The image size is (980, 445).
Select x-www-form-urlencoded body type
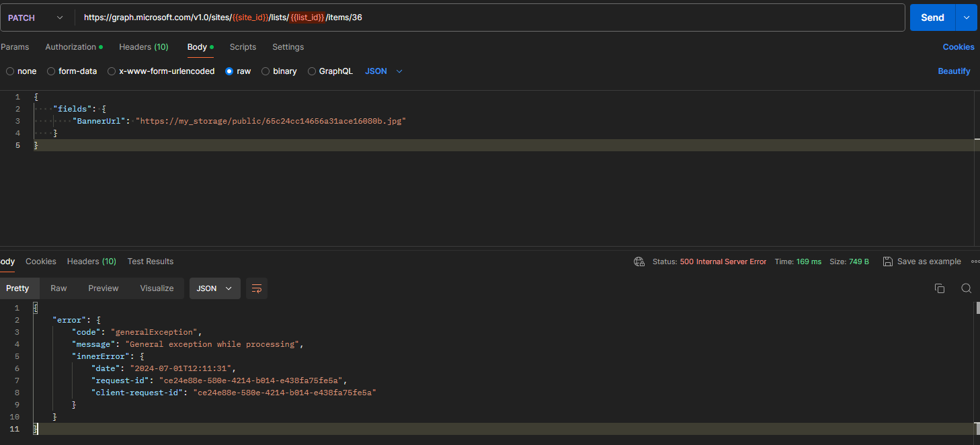161,71
